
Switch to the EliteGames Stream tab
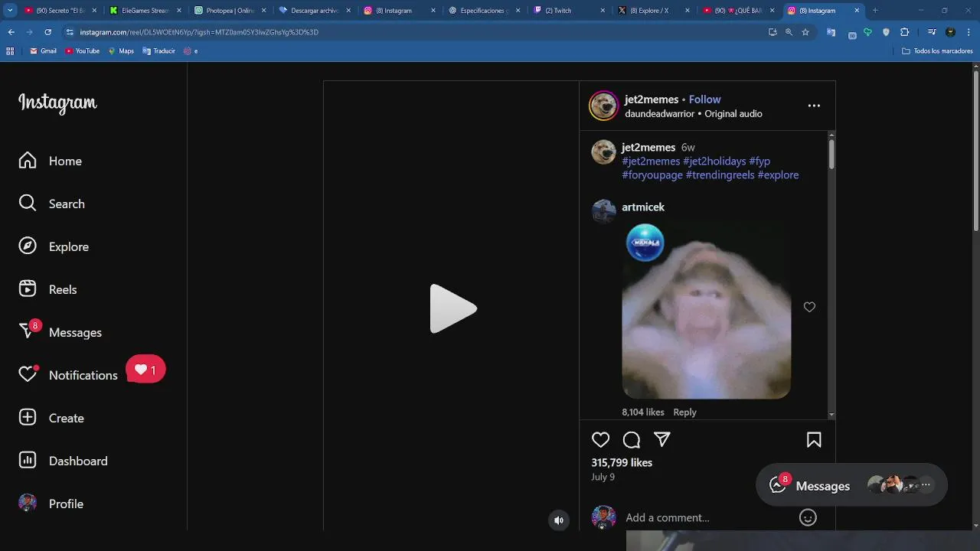(x=145, y=11)
